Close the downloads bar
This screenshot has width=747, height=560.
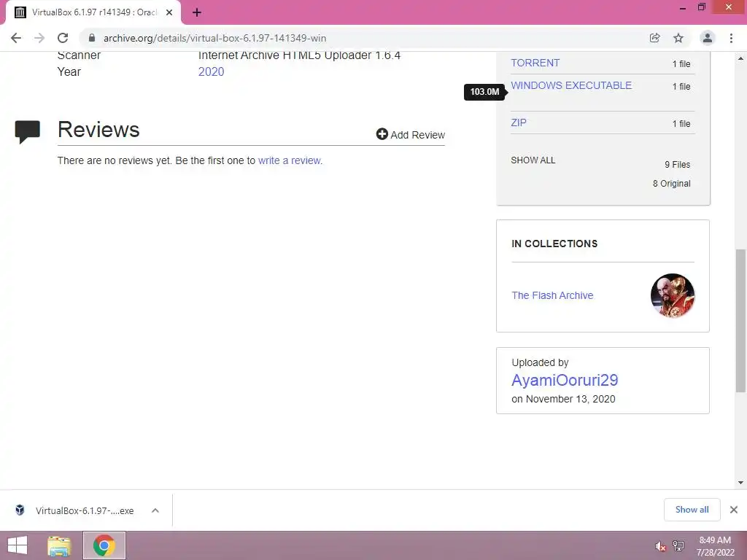[x=734, y=510]
